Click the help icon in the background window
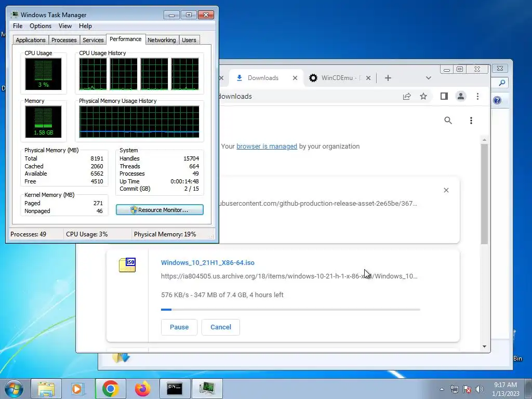The height and width of the screenshot is (399, 532). coord(497,100)
